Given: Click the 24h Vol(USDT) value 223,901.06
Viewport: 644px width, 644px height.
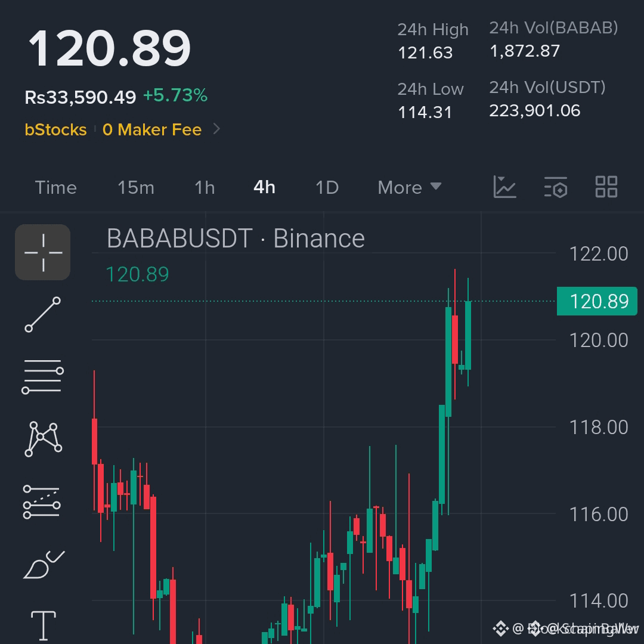Looking at the screenshot, I should tap(534, 110).
